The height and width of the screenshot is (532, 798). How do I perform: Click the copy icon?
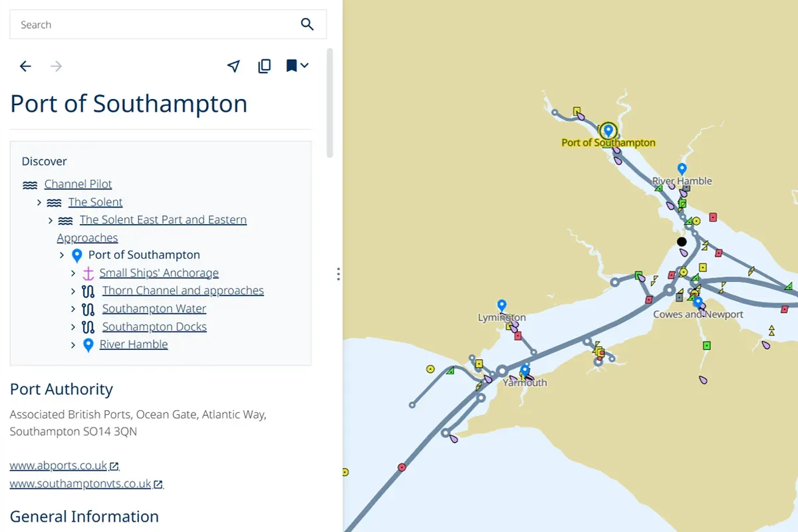point(265,66)
